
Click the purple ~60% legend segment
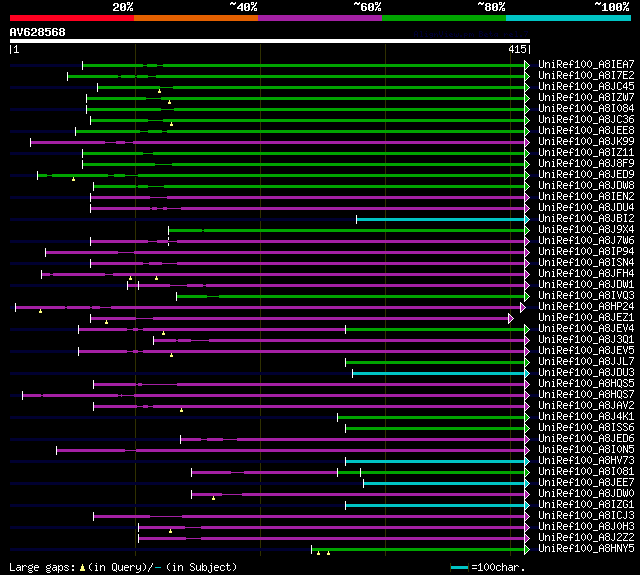click(320, 18)
